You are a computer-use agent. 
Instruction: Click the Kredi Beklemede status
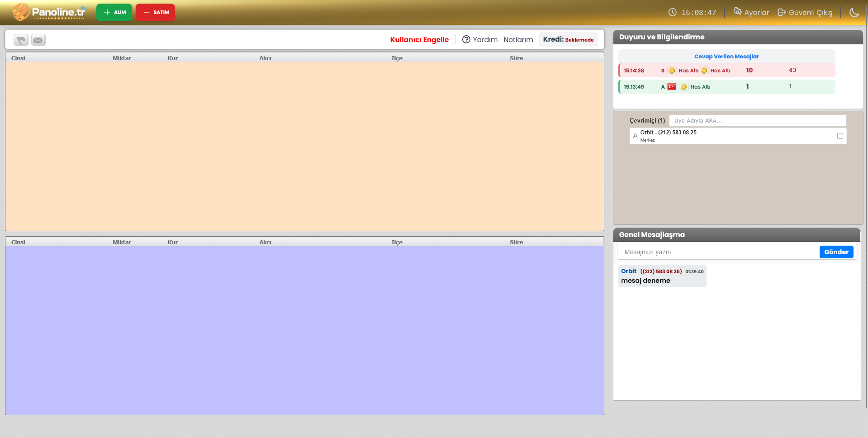click(x=568, y=39)
